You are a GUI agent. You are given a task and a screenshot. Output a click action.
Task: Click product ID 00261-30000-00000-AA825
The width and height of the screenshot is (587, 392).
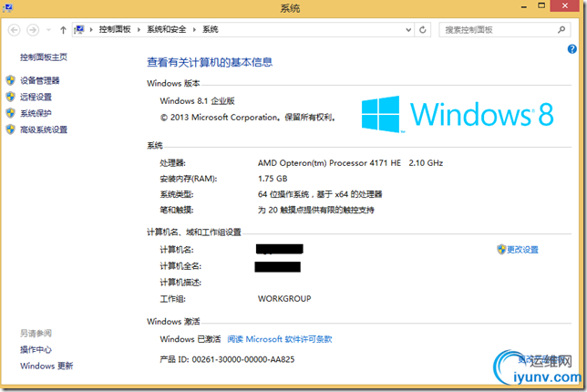pos(243,359)
